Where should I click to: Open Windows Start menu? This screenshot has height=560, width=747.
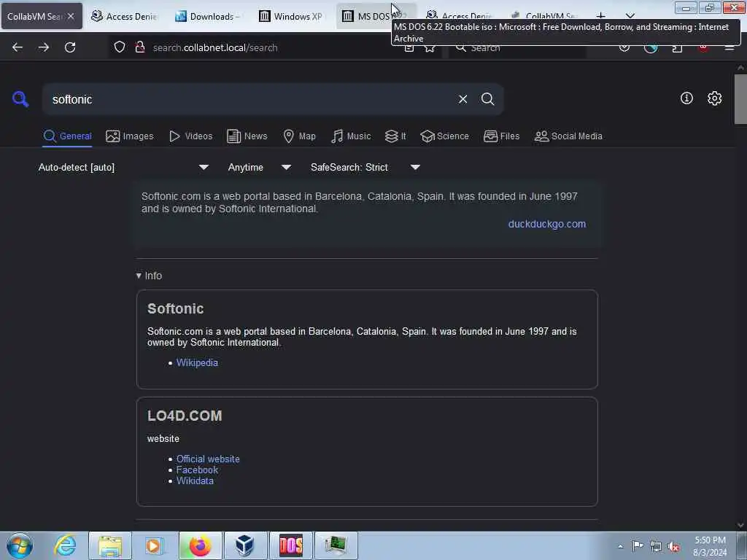click(20, 545)
